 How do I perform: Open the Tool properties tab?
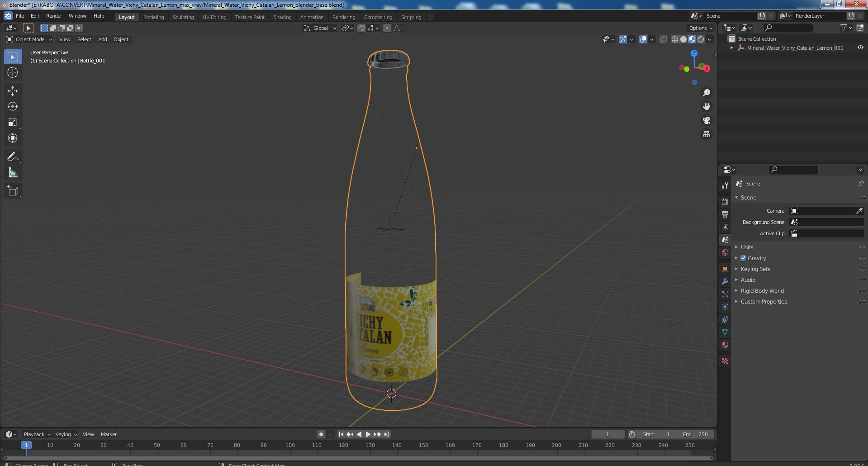pyautogui.click(x=725, y=185)
